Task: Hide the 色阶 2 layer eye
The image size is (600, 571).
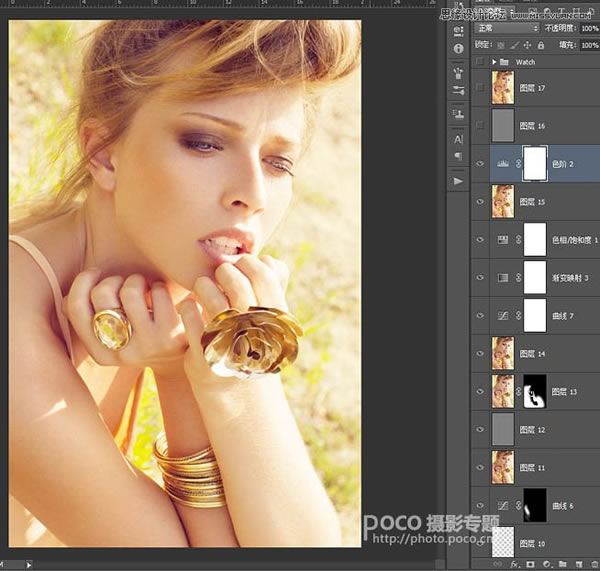Action: pyautogui.click(x=480, y=164)
